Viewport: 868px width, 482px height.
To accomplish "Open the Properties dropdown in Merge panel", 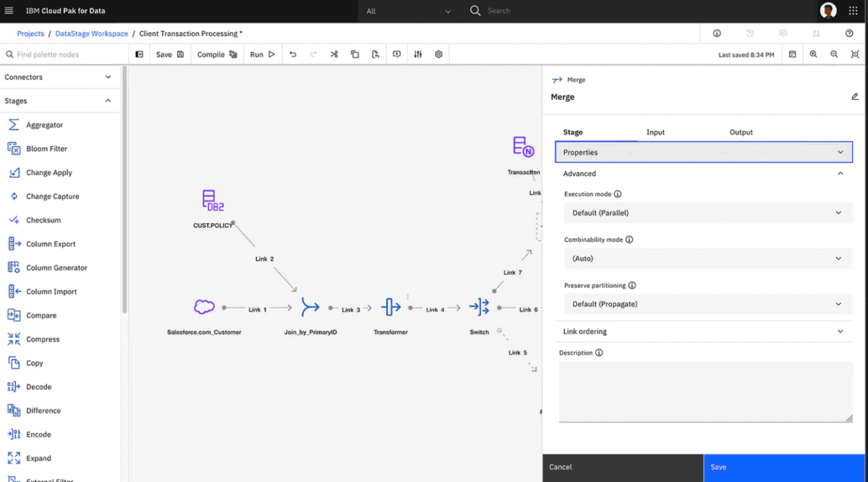I will (702, 152).
